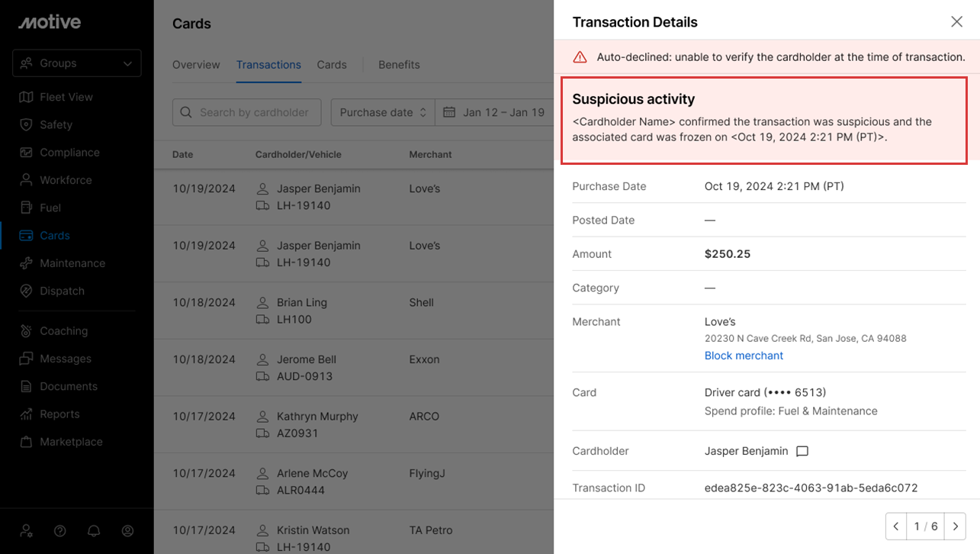980x554 pixels.
Task: Open the Purchase date sort dropdown
Action: click(x=383, y=112)
